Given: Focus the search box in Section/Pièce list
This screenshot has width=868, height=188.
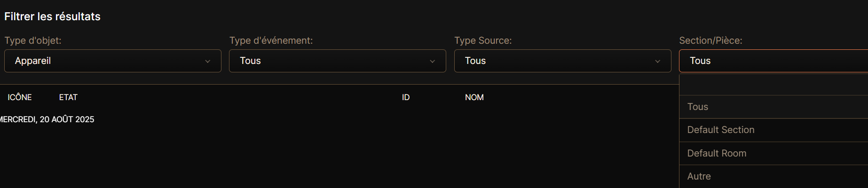Looking at the screenshot, I should click(774, 85).
